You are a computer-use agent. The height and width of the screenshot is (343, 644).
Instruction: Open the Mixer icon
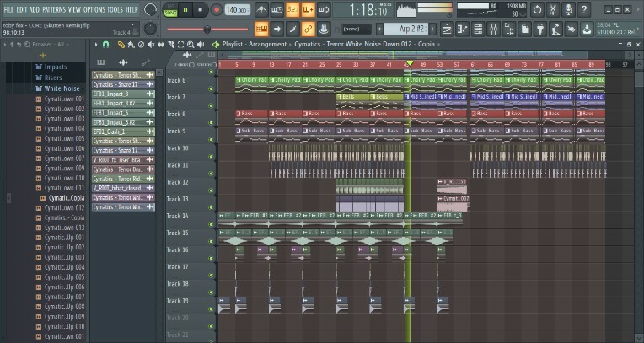click(493, 29)
